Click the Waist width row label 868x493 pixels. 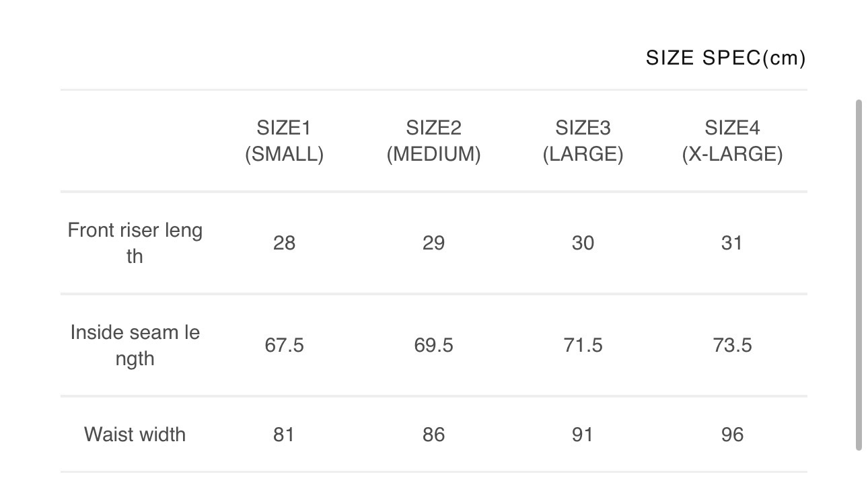tap(135, 434)
